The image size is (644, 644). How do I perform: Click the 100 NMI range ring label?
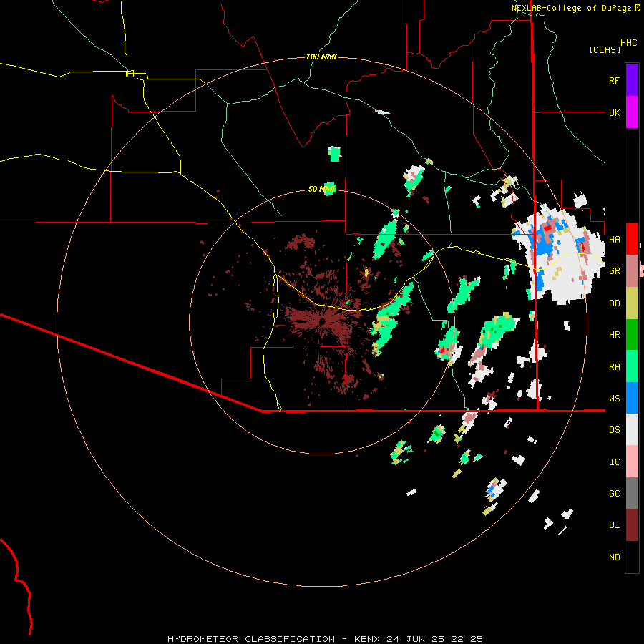(321, 57)
